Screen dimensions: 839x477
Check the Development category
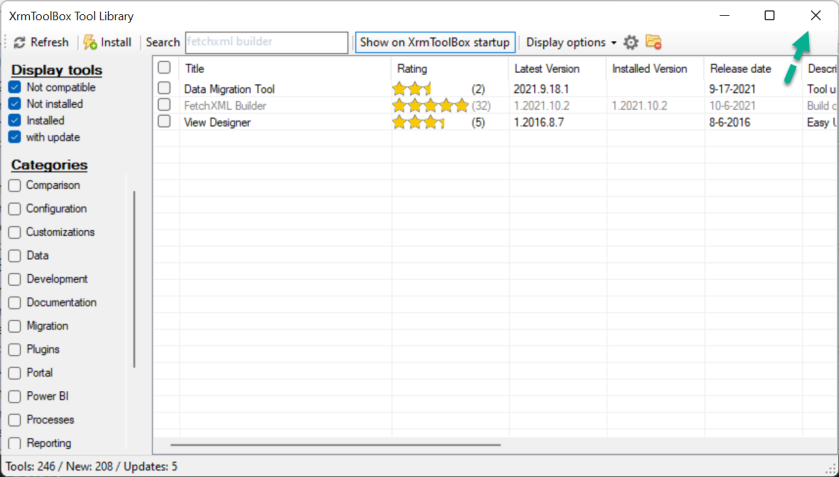[15, 279]
